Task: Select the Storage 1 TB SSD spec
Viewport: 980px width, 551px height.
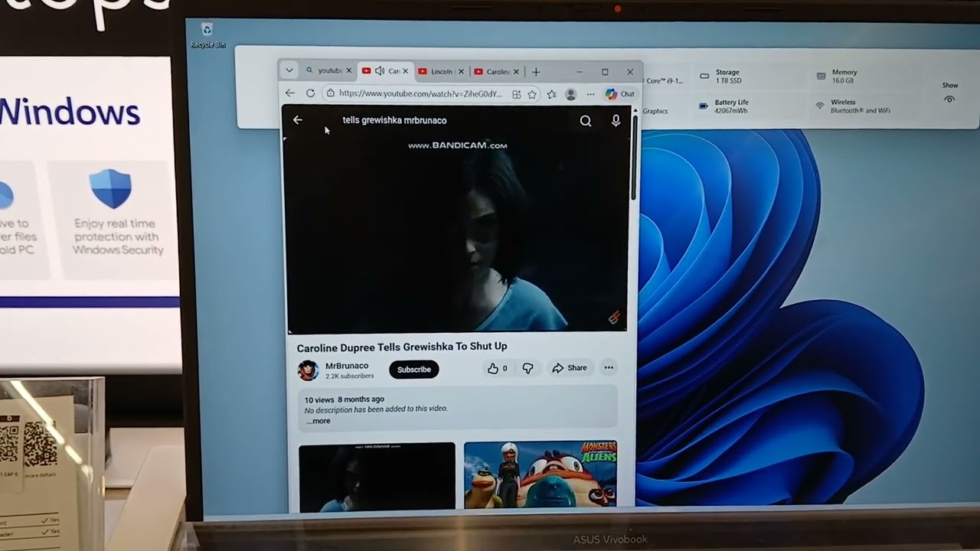Action: (727, 77)
